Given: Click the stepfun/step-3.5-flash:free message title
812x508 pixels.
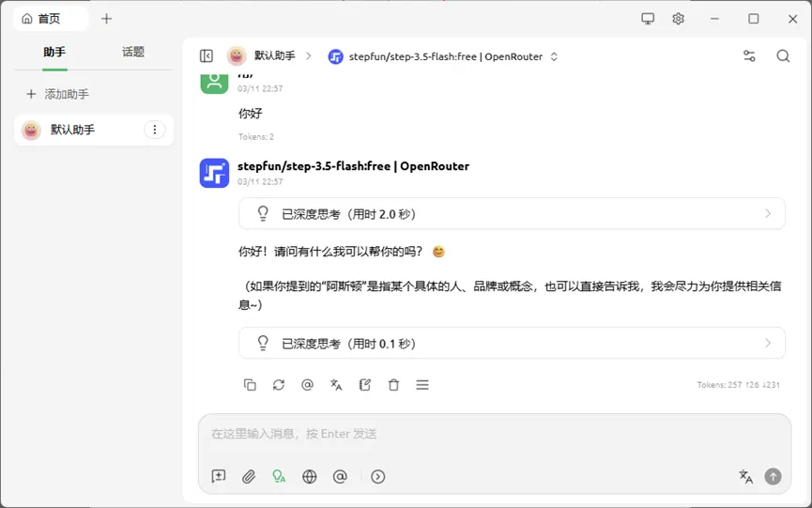Looking at the screenshot, I should [353, 166].
